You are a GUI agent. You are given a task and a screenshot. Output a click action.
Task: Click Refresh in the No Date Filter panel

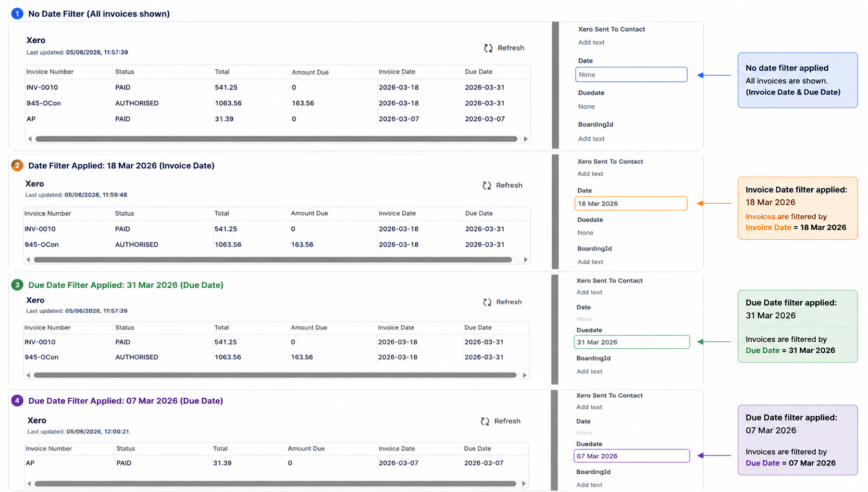pos(504,48)
